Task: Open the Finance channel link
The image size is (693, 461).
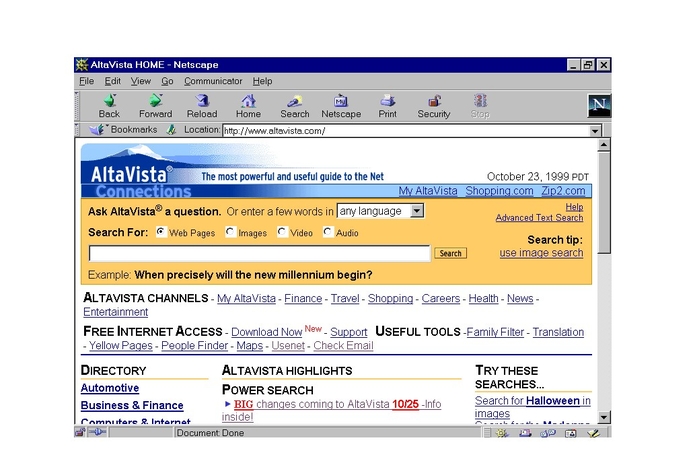Action: [303, 298]
